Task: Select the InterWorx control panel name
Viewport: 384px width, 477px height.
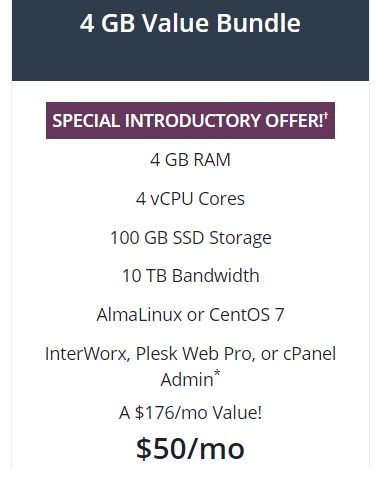Action: click(x=87, y=354)
